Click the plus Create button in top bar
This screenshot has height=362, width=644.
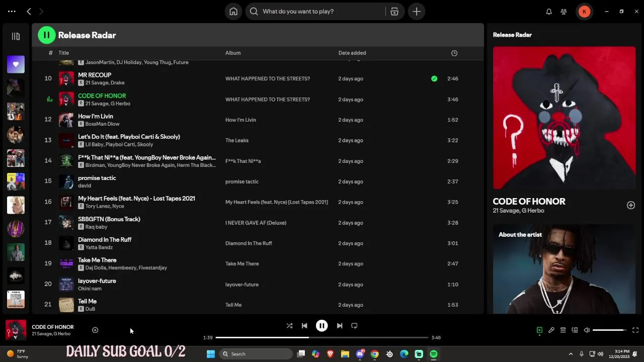click(x=417, y=11)
